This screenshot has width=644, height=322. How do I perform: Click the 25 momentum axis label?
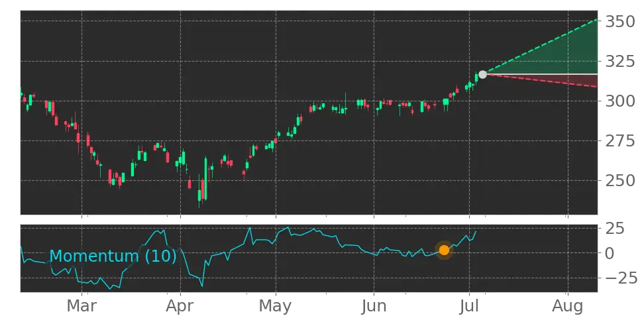tap(616, 228)
